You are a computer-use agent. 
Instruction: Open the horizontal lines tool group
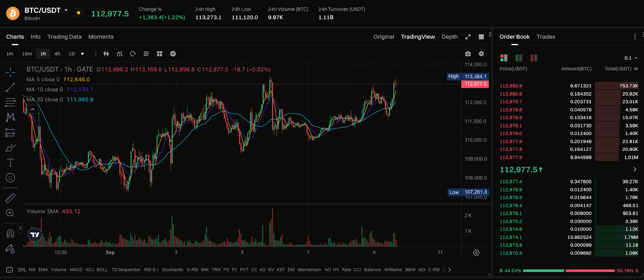10,102
